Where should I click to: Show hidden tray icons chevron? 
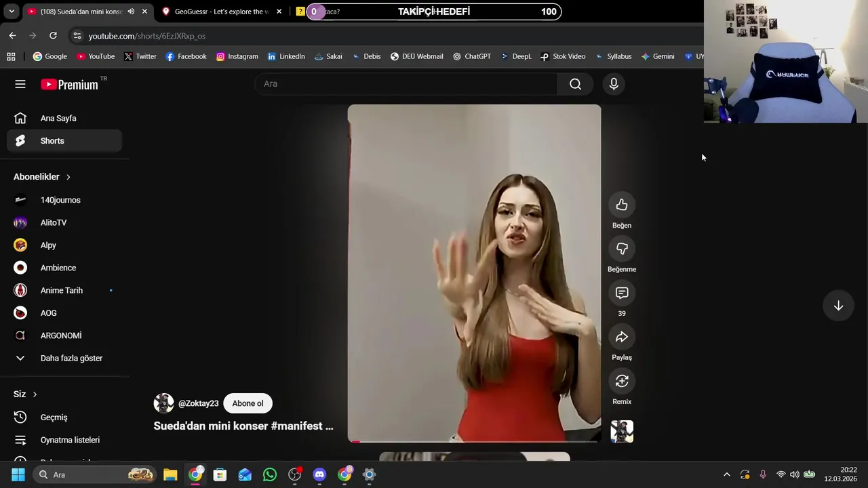(727, 474)
